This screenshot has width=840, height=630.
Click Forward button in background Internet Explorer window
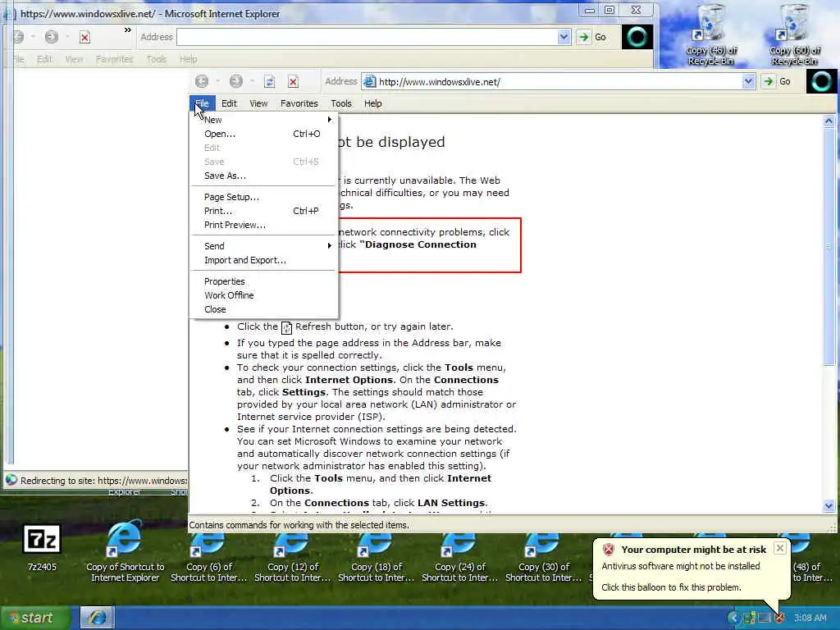tap(52, 37)
